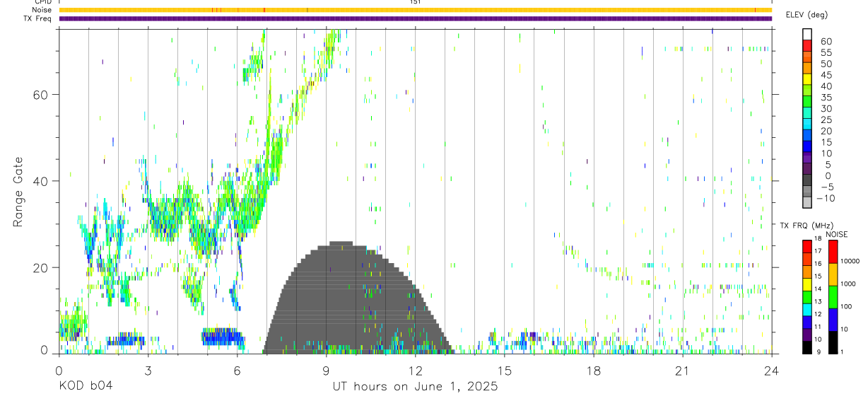The width and height of the screenshot is (868, 401).
Task: Click the purple TX Freq strip above the plot
Action: point(415,18)
